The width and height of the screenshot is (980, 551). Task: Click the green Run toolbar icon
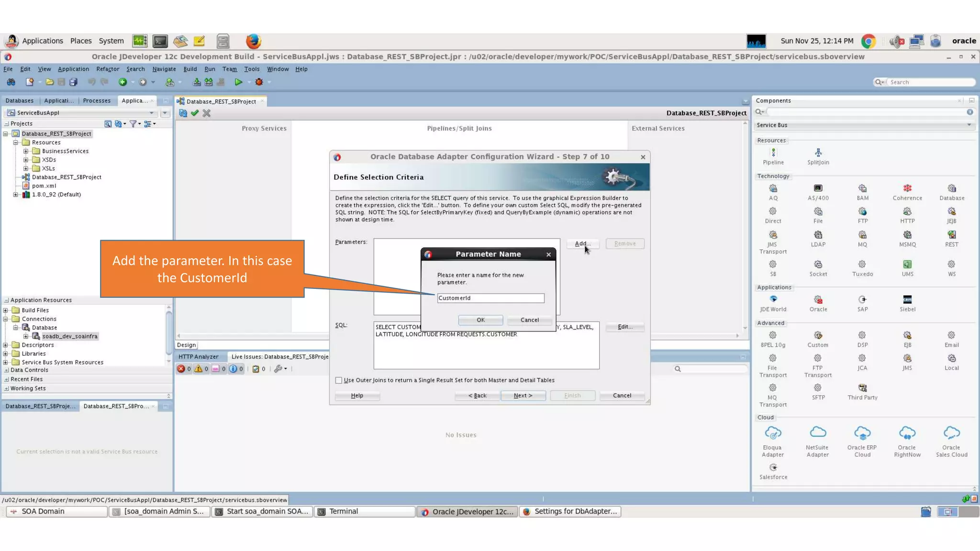(x=238, y=82)
